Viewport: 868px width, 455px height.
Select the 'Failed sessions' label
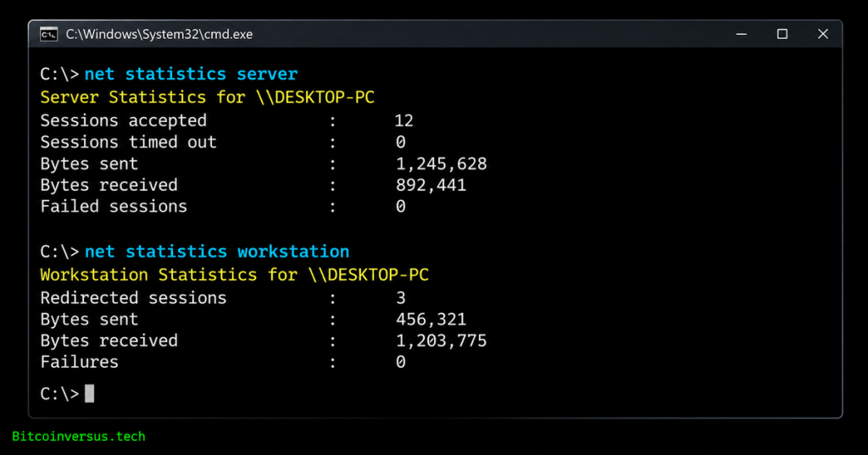(114, 207)
